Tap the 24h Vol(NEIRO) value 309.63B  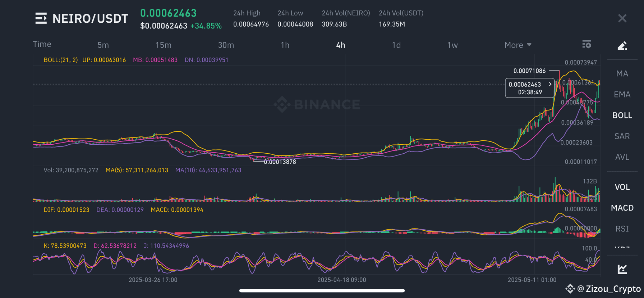click(334, 24)
